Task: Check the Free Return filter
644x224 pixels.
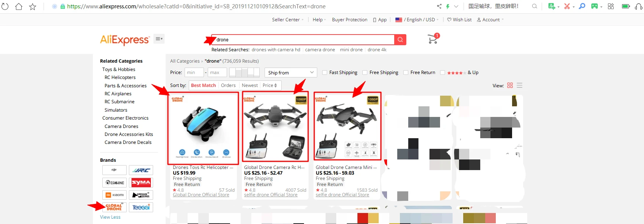Action: coord(406,73)
